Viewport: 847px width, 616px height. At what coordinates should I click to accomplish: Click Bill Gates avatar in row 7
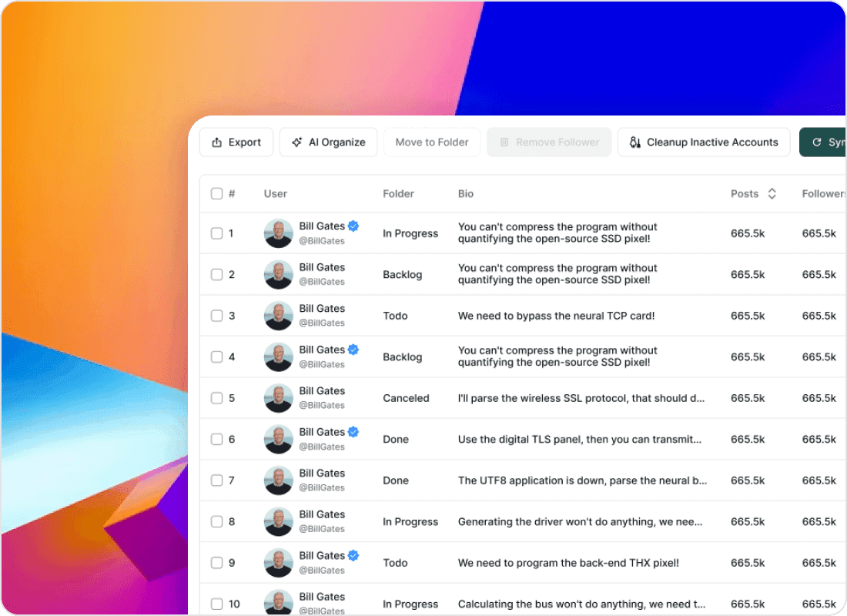pyautogui.click(x=278, y=480)
